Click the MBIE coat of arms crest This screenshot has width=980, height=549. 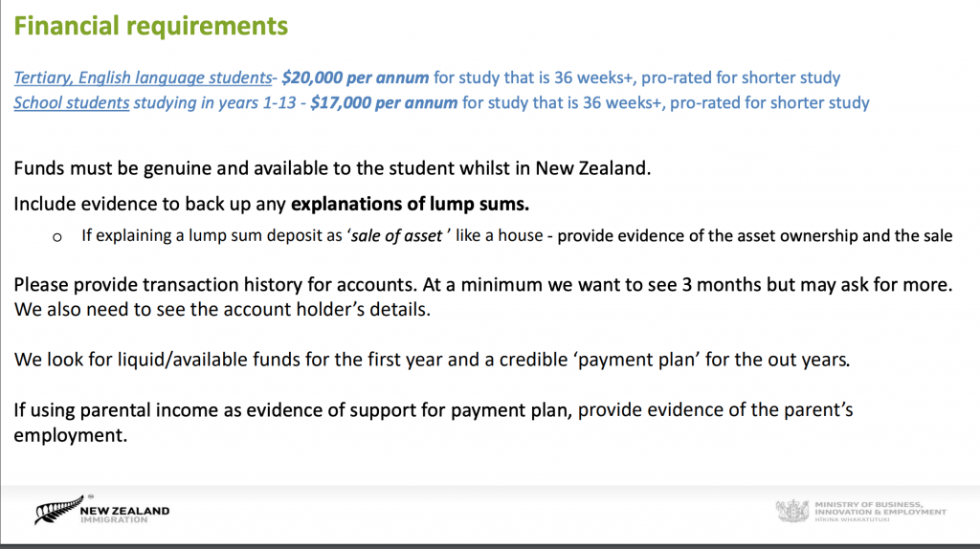pyautogui.click(x=791, y=511)
